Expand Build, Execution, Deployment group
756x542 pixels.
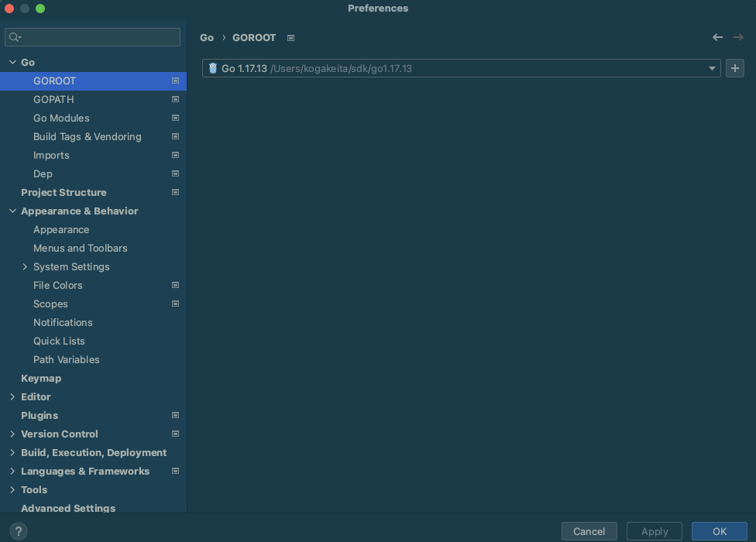tap(12, 453)
